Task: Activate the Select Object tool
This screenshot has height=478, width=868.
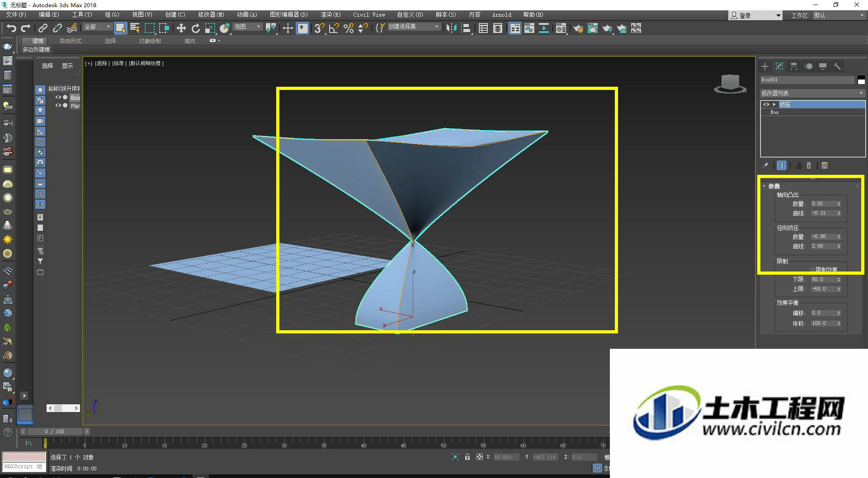Action: coord(120,28)
